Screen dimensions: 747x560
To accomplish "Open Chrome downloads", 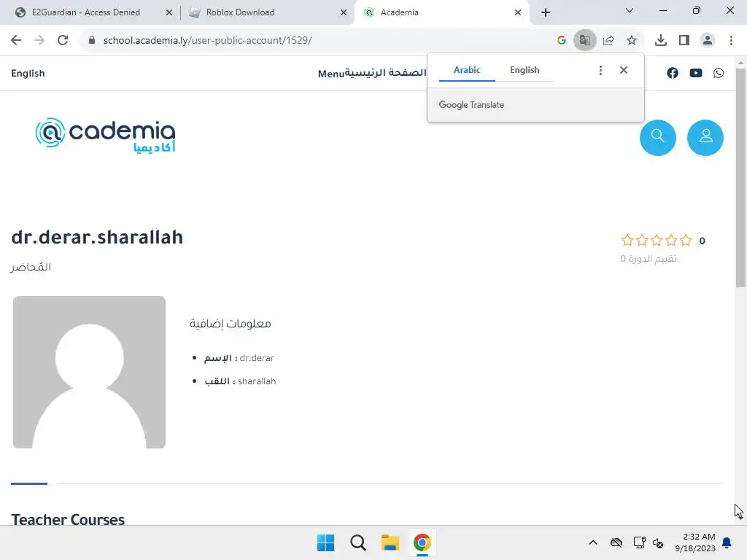I will coord(661,40).
